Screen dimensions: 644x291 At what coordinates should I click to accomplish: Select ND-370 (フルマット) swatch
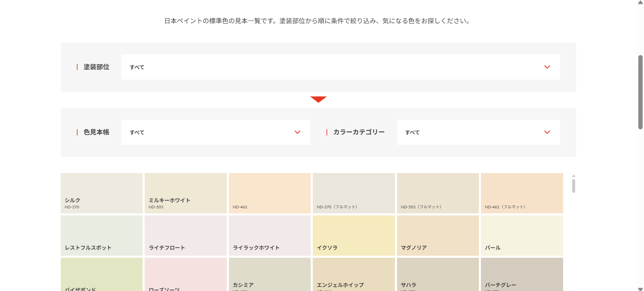[x=354, y=193]
